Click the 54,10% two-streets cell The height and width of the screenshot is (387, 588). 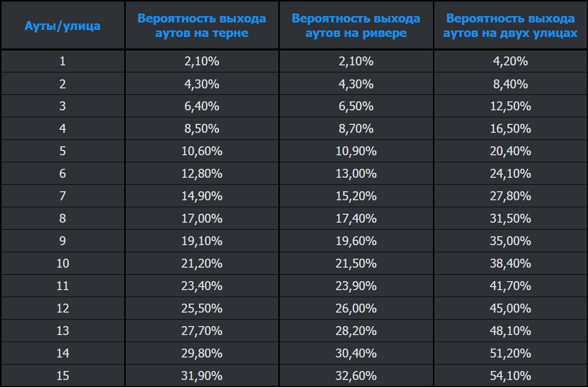pos(510,376)
